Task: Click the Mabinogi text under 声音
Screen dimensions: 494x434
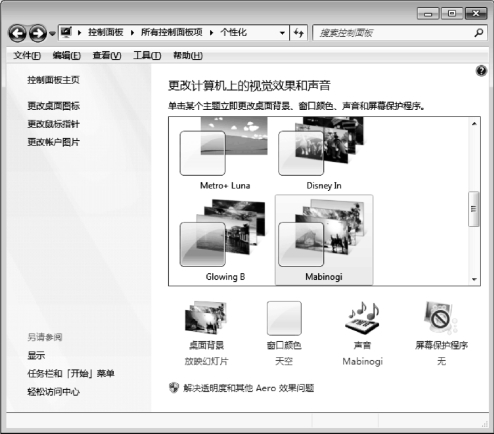Action: pyautogui.click(x=363, y=361)
